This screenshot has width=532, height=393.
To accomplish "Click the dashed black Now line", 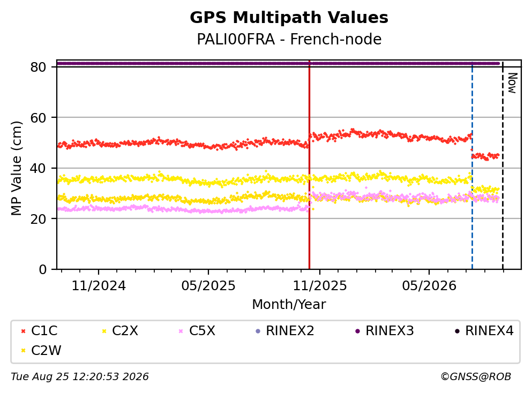I will pos(503,165).
